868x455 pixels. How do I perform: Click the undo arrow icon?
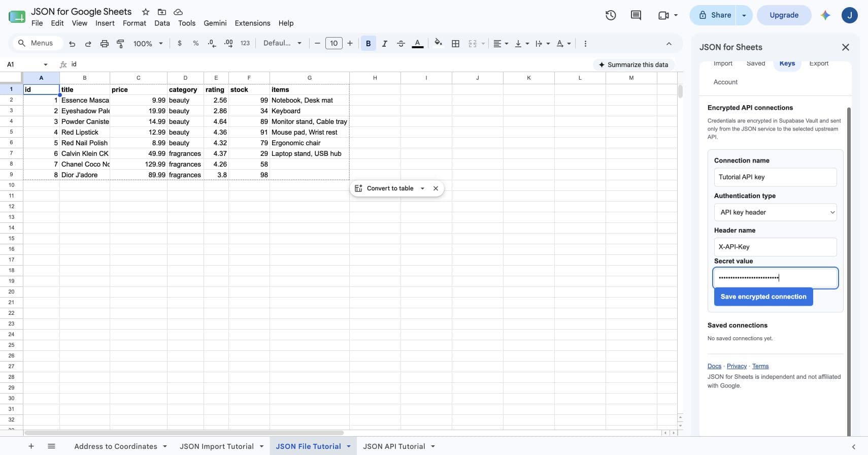tap(72, 44)
